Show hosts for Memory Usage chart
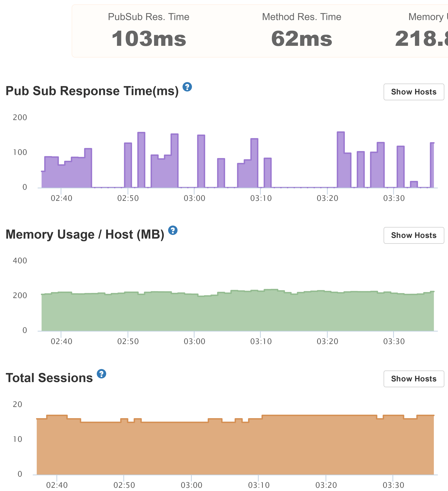The image size is (448, 491). 414,235
